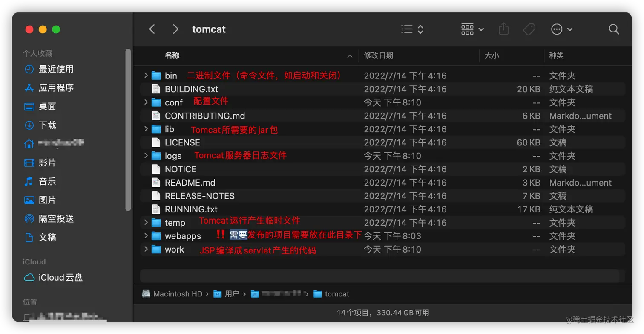Go forward with the right chevron button
644x334 pixels.
coord(175,29)
